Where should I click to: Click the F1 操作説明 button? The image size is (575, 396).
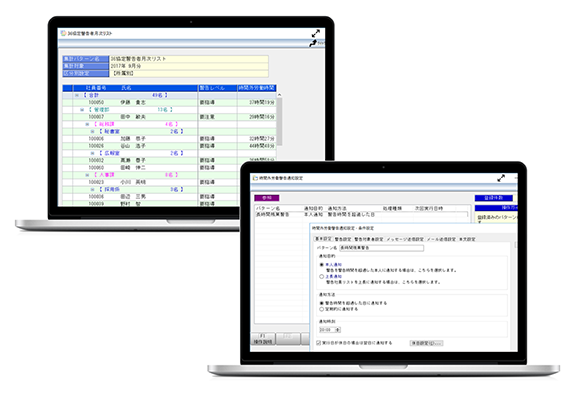[263, 338]
